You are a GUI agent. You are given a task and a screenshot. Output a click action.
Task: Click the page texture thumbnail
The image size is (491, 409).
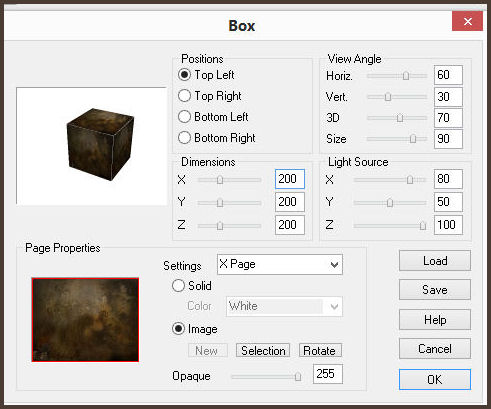[85, 320]
